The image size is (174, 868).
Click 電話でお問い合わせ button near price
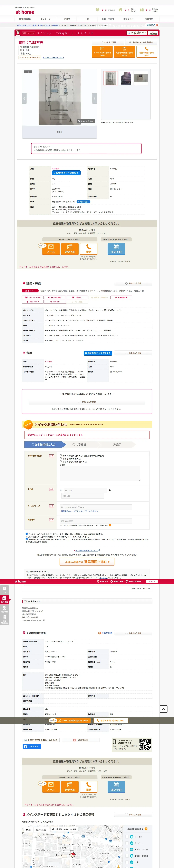147,52
